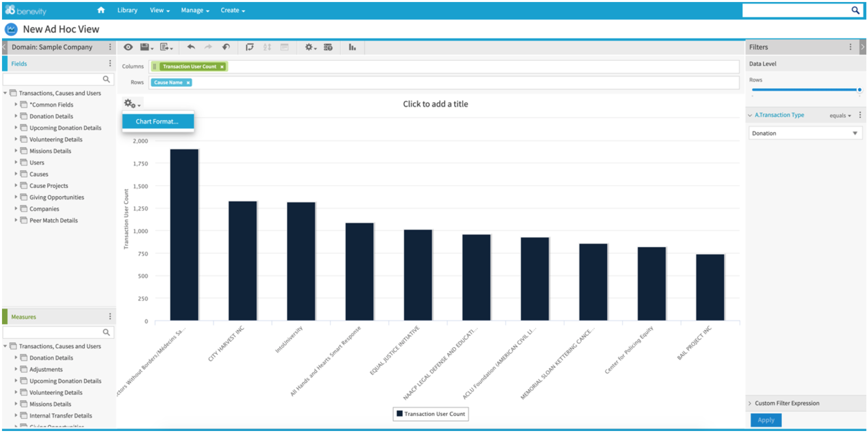Click the View Query icon
Viewport: 868px width, 433px height.
(x=328, y=47)
